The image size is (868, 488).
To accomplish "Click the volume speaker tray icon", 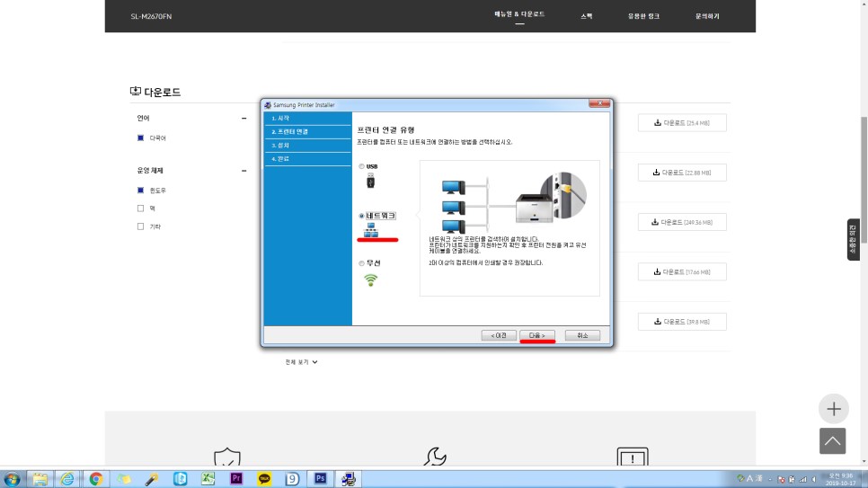I will pos(814,479).
